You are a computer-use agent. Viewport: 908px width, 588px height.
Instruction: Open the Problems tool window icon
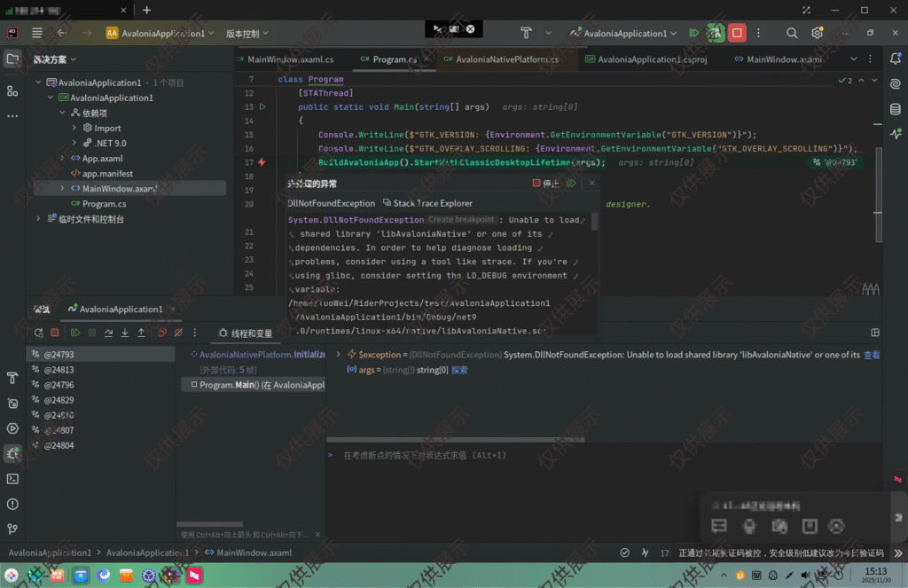tap(12, 504)
